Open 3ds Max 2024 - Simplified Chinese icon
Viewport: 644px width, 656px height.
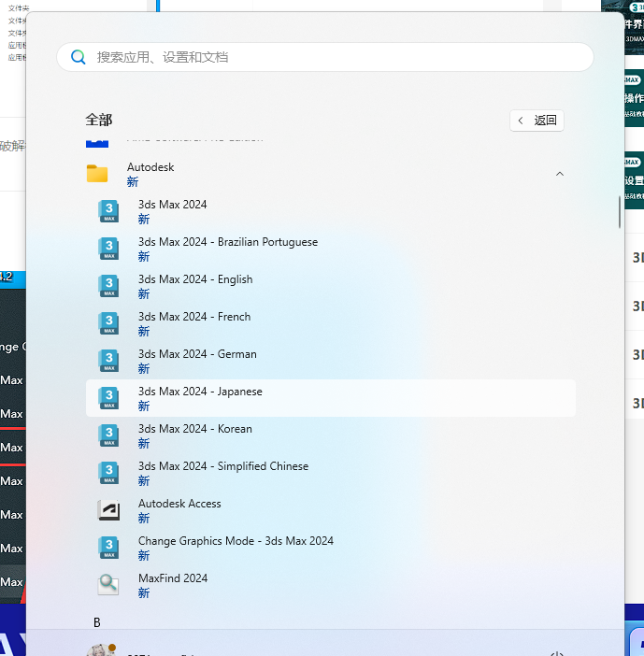pos(108,473)
